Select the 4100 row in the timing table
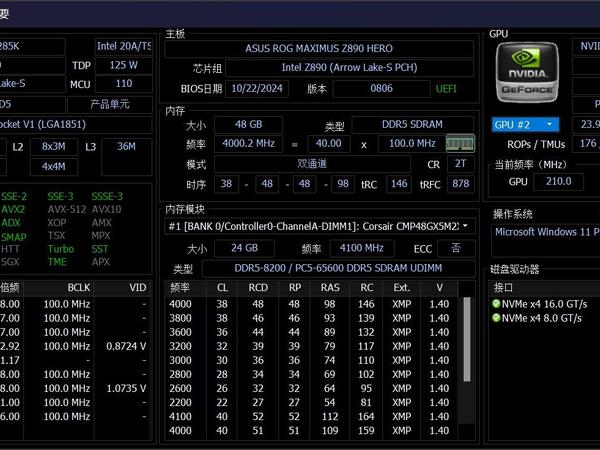The image size is (600, 450). pos(311,416)
